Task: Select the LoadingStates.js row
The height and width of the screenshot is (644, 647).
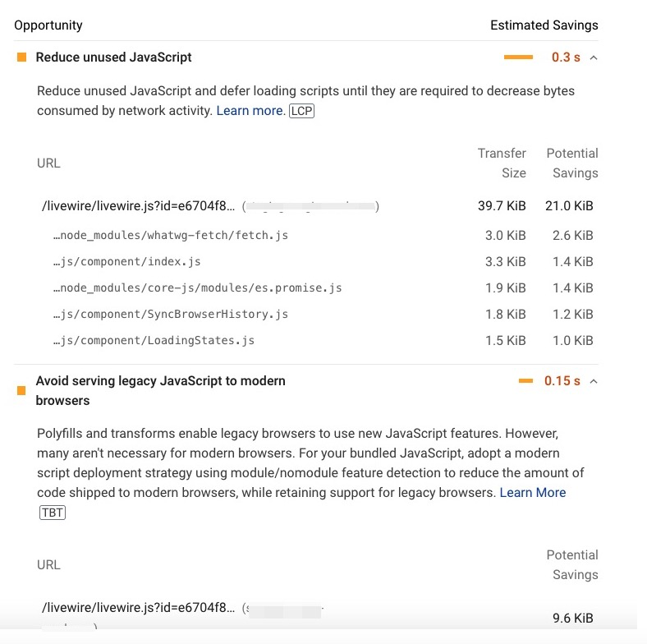Action: [x=323, y=341]
